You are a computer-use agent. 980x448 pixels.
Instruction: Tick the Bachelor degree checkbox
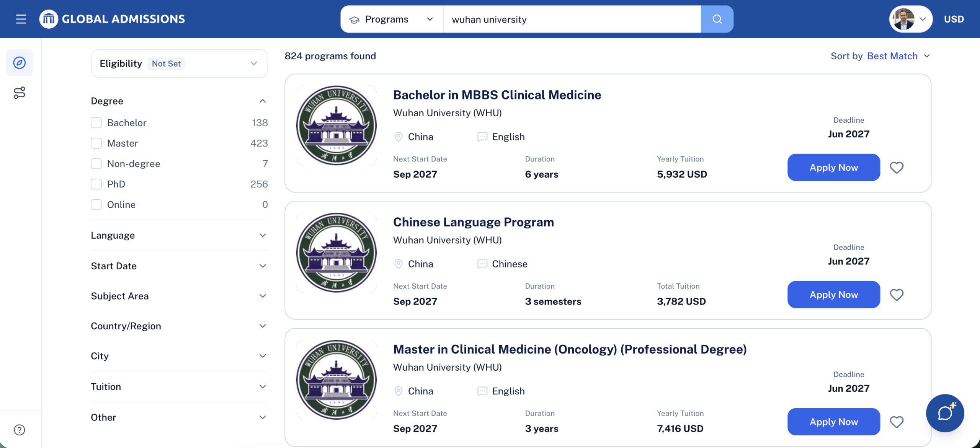coord(96,123)
